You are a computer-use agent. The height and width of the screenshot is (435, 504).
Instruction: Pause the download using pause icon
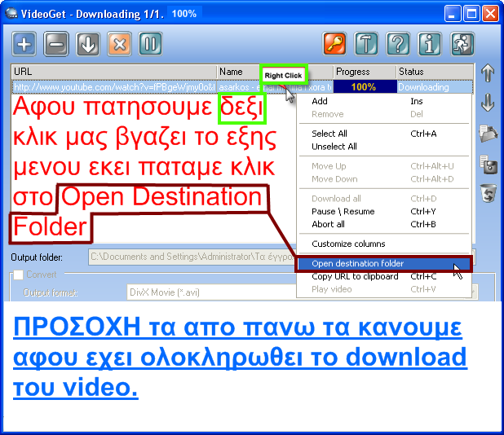(150, 44)
